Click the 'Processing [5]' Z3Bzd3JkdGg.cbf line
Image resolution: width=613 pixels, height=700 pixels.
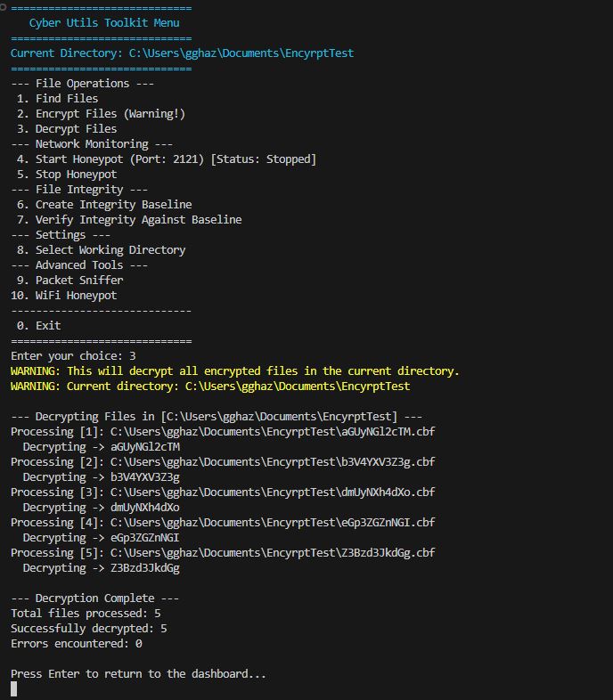pos(223,553)
